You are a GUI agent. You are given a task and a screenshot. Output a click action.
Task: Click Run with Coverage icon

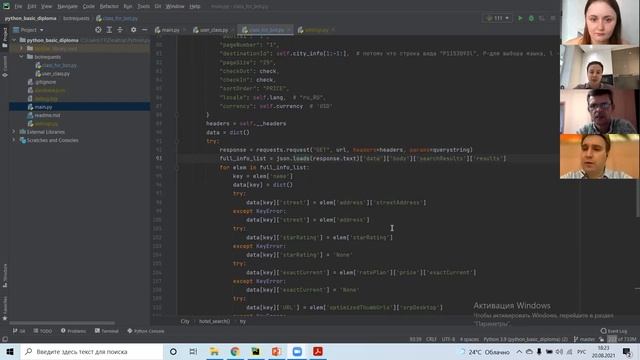542,18
